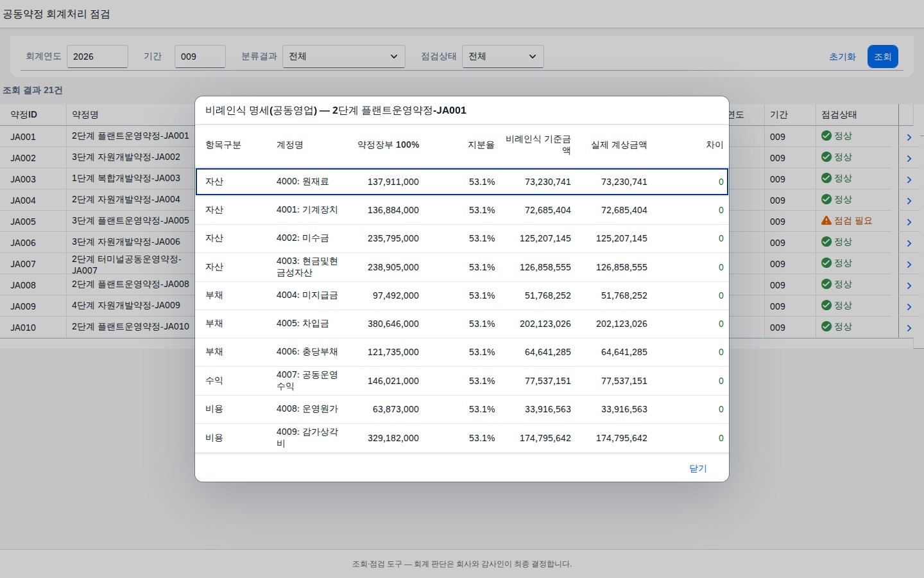The height and width of the screenshot is (578, 924).
Task: Click the green check icon for JA003 status
Action: [826, 178]
